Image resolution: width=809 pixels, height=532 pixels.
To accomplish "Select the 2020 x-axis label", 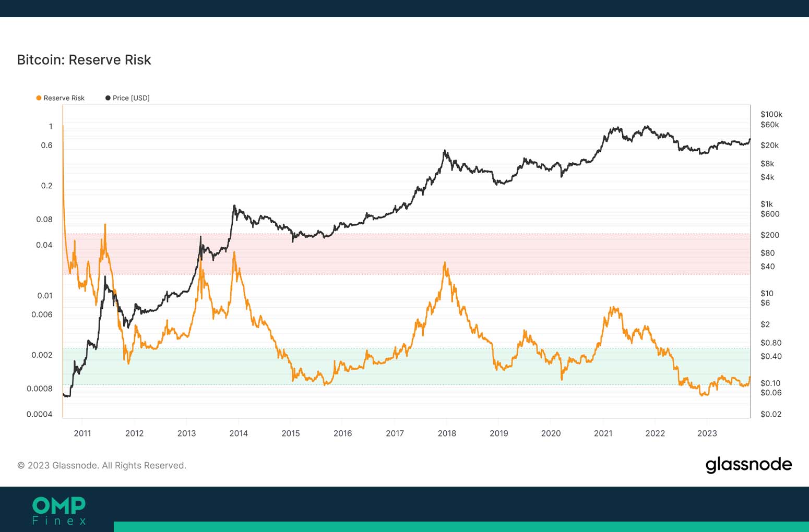I will [551, 433].
